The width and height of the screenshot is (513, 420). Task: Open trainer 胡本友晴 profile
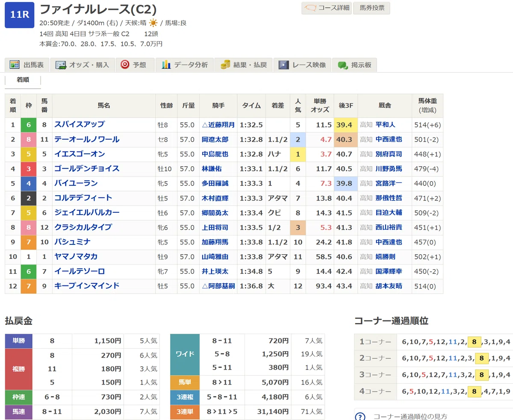click(x=389, y=286)
